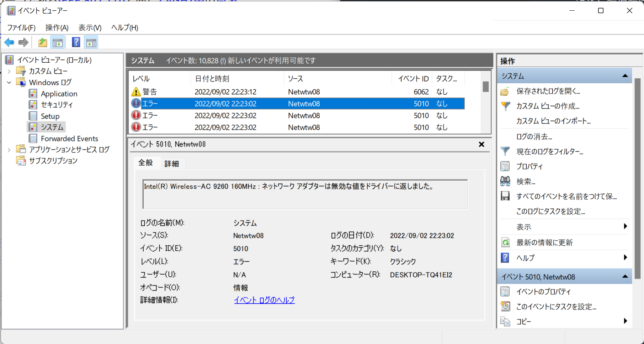Click カスタム ビューのインポート... action
644x344 pixels.
[553, 121]
